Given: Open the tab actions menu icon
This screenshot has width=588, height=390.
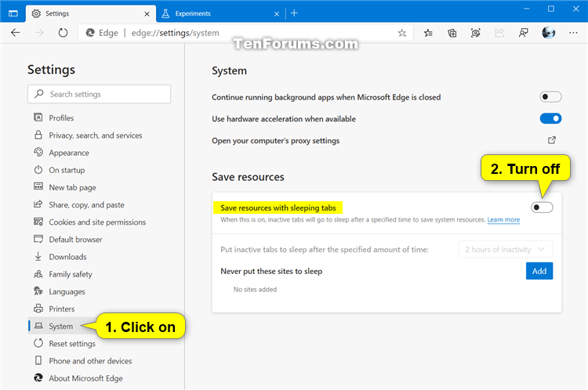Looking at the screenshot, I should (13, 13).
